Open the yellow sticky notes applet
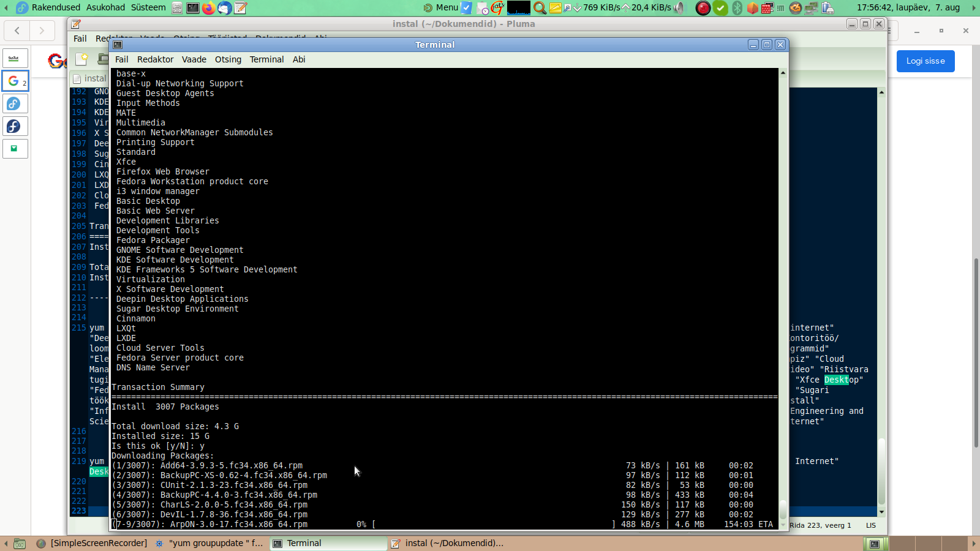 [556, 7]
